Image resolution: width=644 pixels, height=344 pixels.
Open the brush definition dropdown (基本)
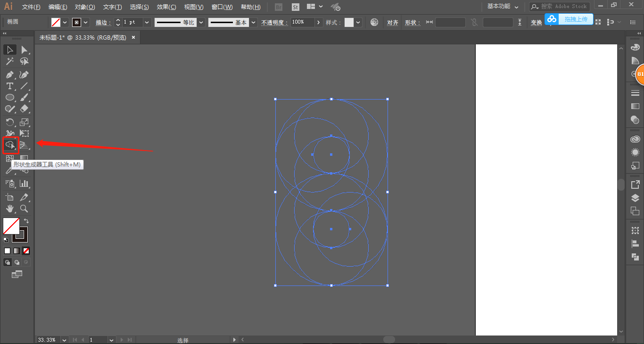tap(254, 22)
